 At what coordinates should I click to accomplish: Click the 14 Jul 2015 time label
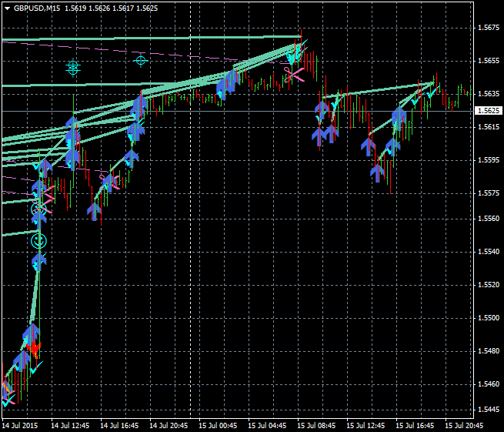pyautogui.click(x=20, y=426)
